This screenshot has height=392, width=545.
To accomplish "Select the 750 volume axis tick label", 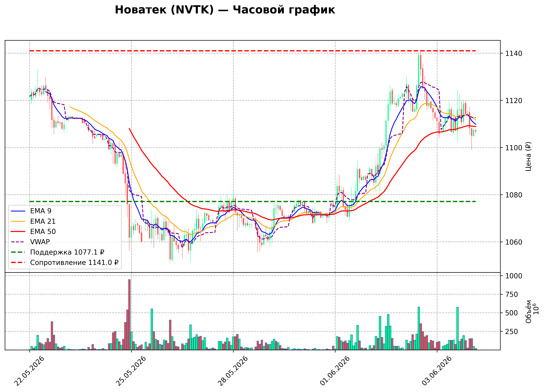I will [511, 294].
